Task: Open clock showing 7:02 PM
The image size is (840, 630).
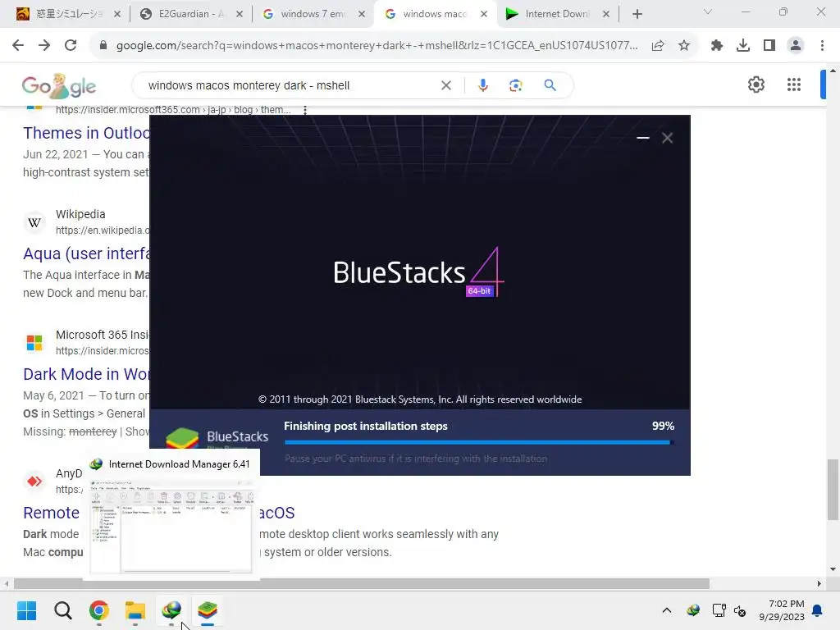Action: [x=782, y=610]
